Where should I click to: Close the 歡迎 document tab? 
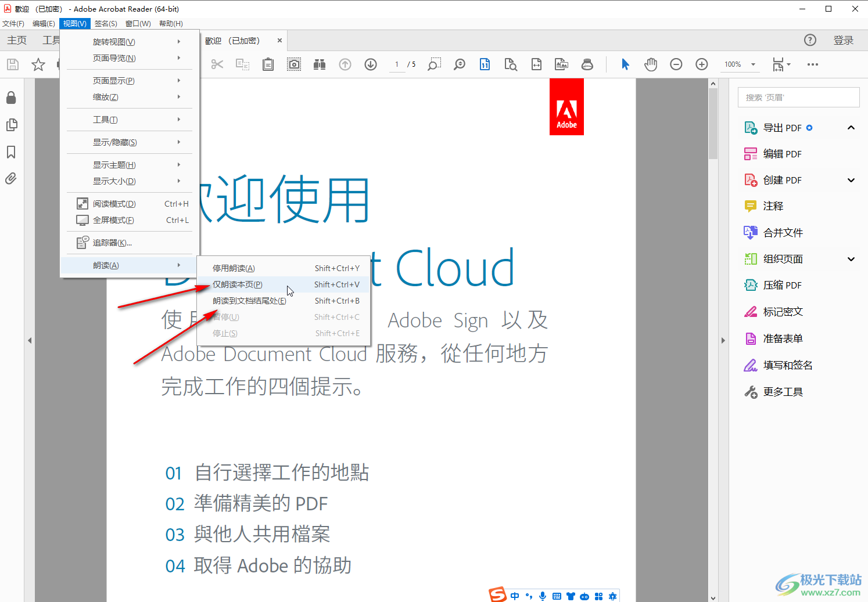(279, 41)
